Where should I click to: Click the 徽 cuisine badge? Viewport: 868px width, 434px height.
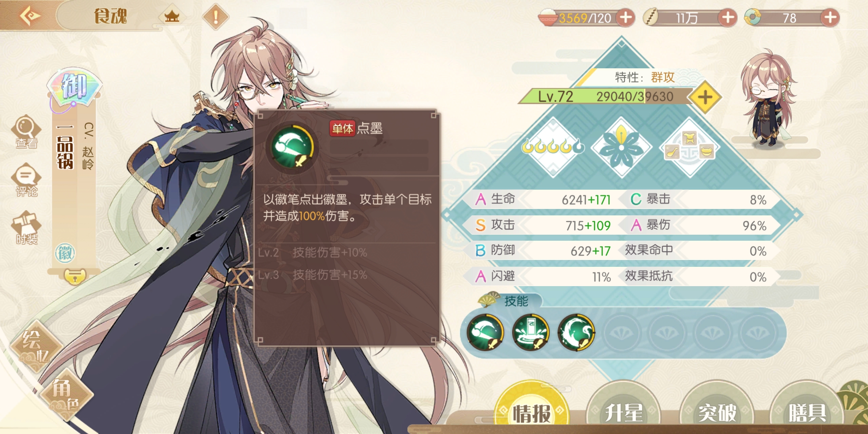(65, 253)
